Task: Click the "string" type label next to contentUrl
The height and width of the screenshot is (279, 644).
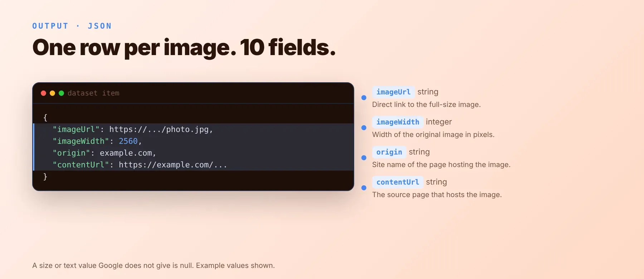Action: [x=436, y=182]
